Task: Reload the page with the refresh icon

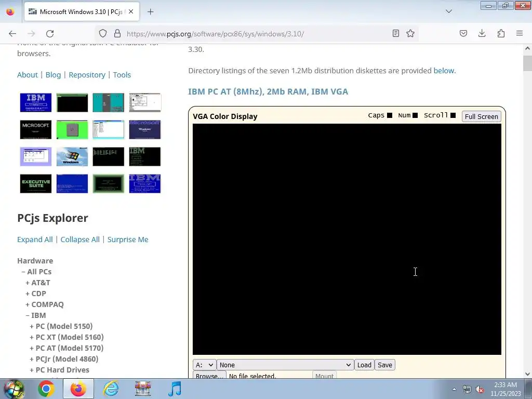Action: point(50,34)
